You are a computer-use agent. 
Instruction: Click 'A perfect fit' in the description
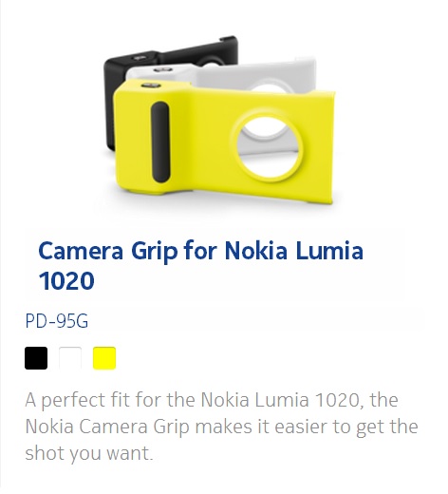[x=78, y=400]
